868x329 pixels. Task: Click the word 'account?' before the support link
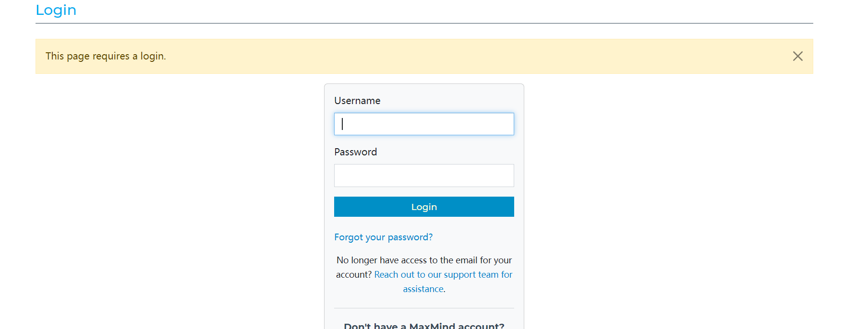tap(353, 275)
